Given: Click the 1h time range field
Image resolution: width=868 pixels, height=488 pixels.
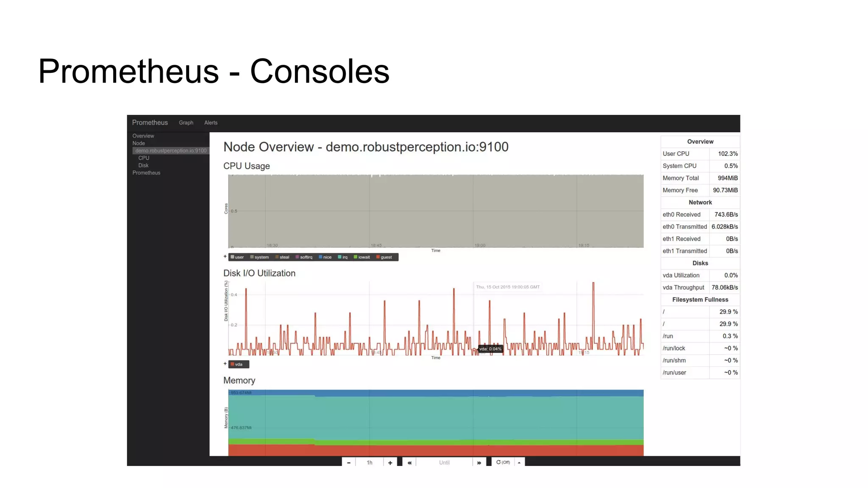Looking at the screenshot, I should point(369,463).
